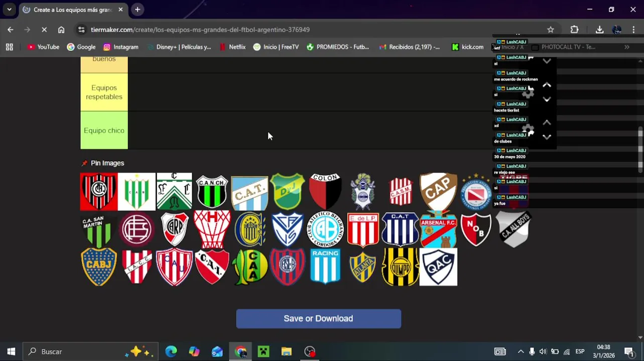Pick the CABJ Boca Juniors crest
The image size is (644, 361).
tap(99, 267)
